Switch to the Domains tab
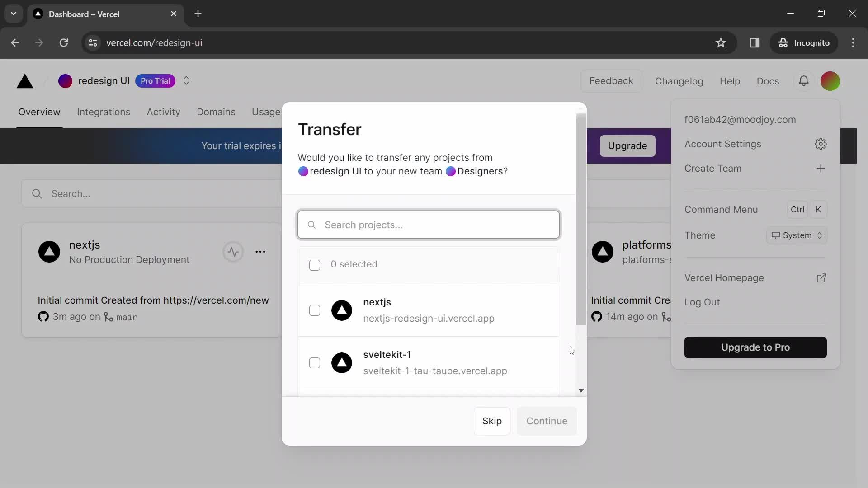868x488 pixels. 216,112
